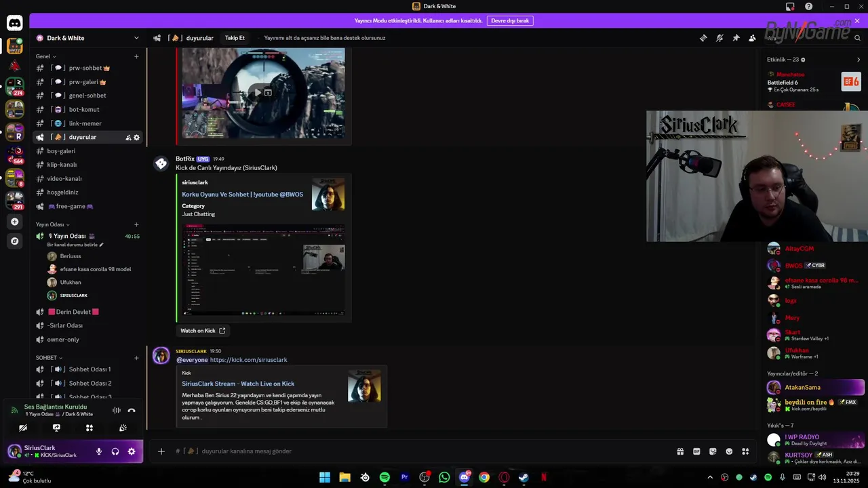
Task: Toggle camera on in voice panel
Action: tap(23, 428)
